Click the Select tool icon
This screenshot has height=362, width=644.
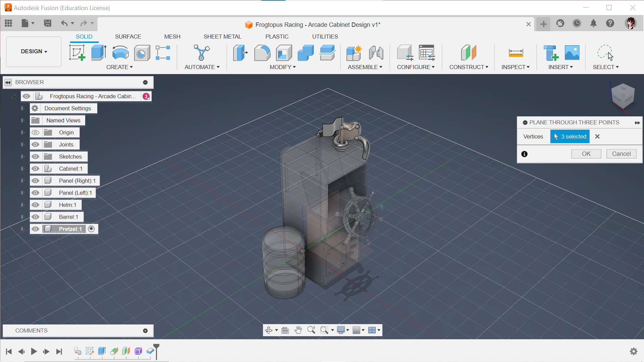605,53
